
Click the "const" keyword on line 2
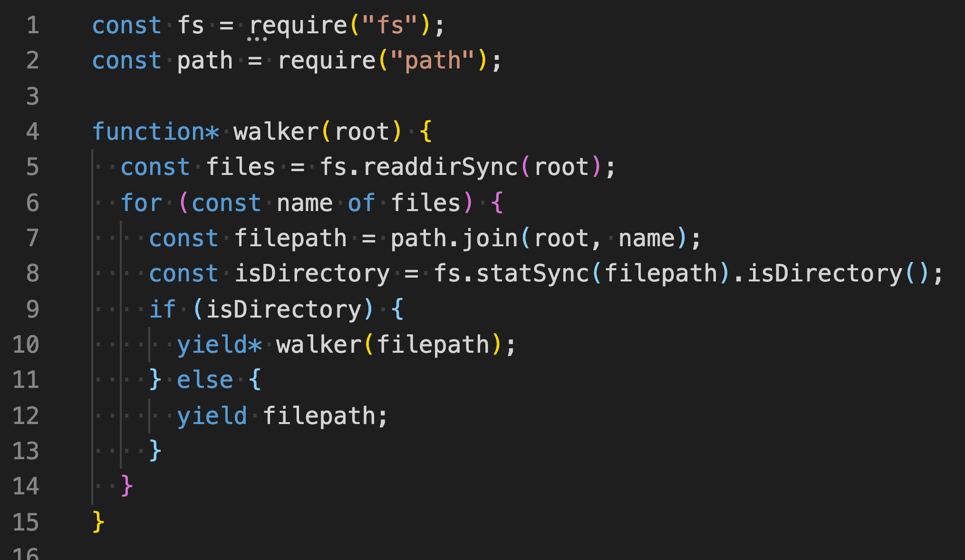pos(127,61)
